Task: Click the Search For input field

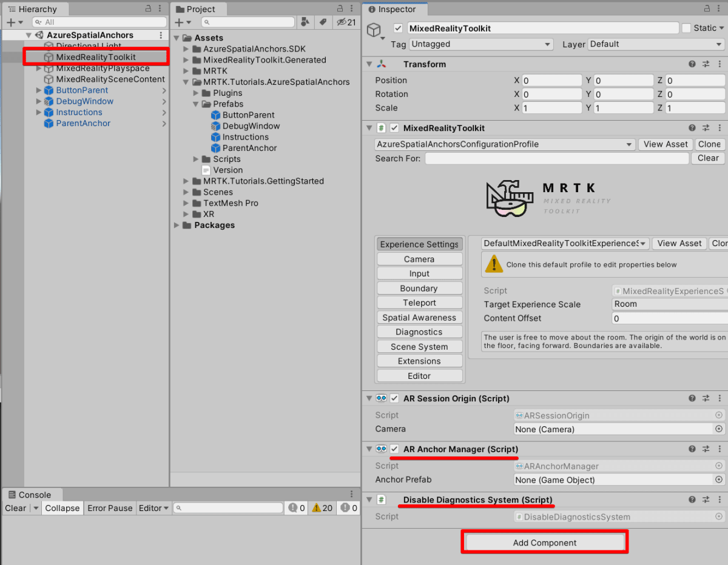Action: click(557, 158)
